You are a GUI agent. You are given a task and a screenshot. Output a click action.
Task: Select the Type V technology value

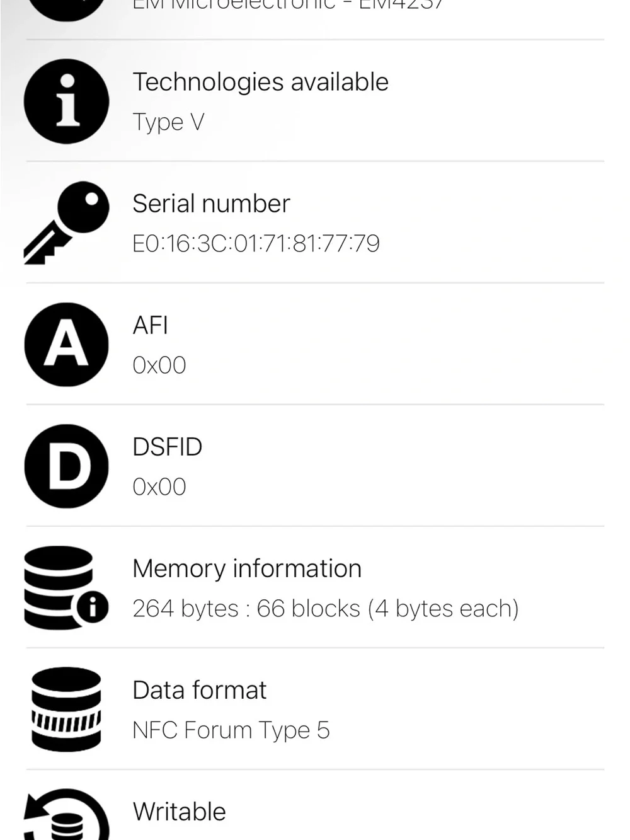[168, 122]
